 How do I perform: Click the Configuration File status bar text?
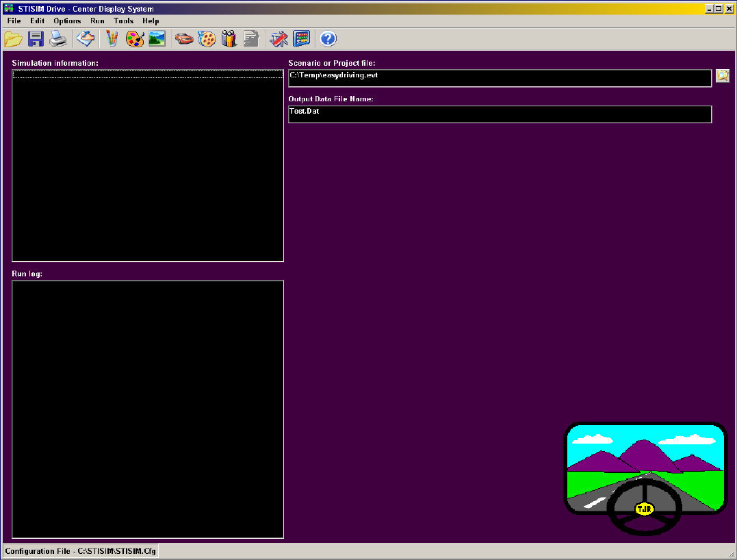pos(80,551)
